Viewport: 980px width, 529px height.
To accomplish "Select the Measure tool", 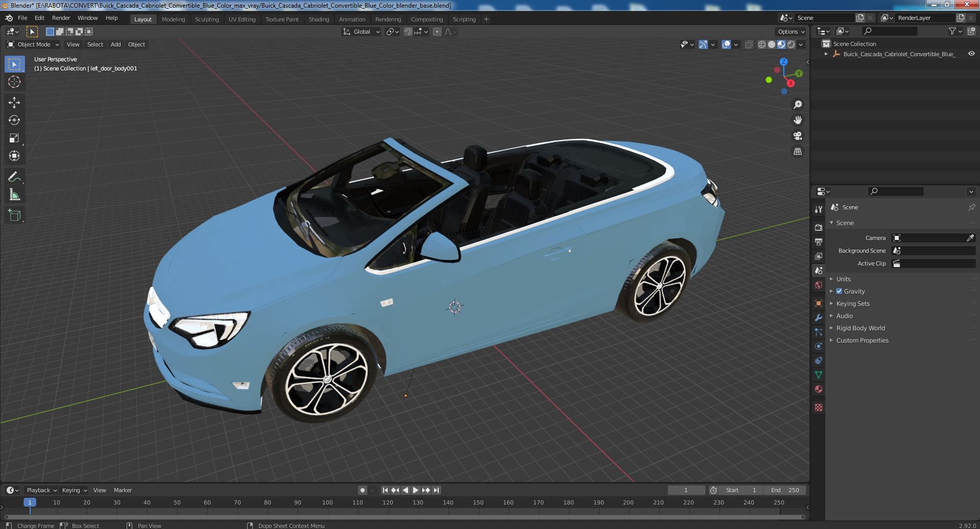I will (14, 195).
